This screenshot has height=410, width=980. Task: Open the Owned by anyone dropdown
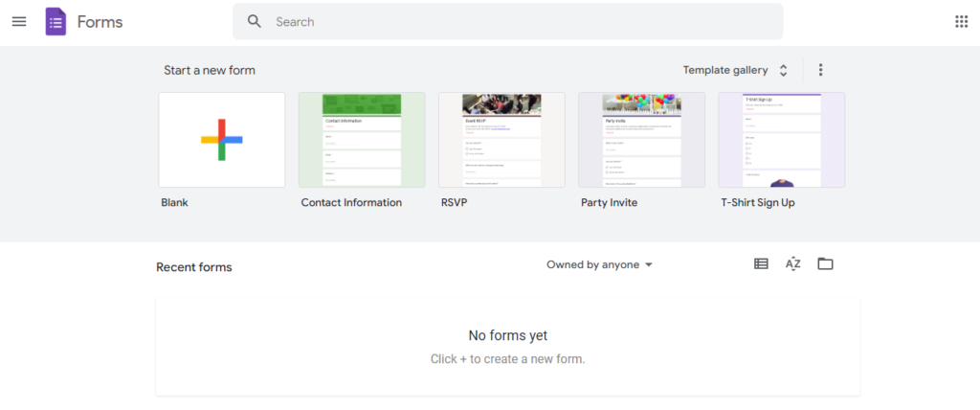pos(599,264)
